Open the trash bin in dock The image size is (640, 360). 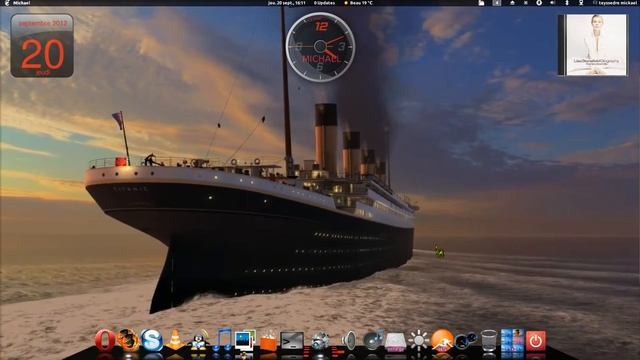point(489,340)
